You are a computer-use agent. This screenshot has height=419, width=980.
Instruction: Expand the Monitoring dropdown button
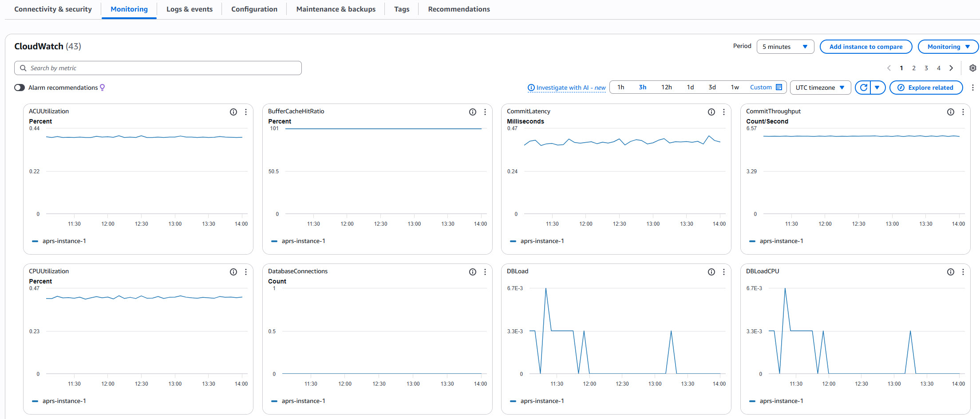point(948,47)
